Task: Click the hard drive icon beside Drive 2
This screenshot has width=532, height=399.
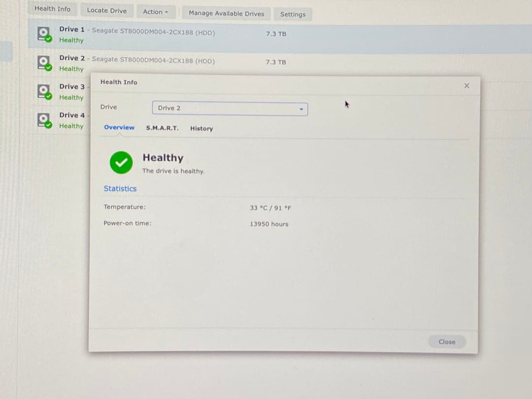Action: coord(44,63)
